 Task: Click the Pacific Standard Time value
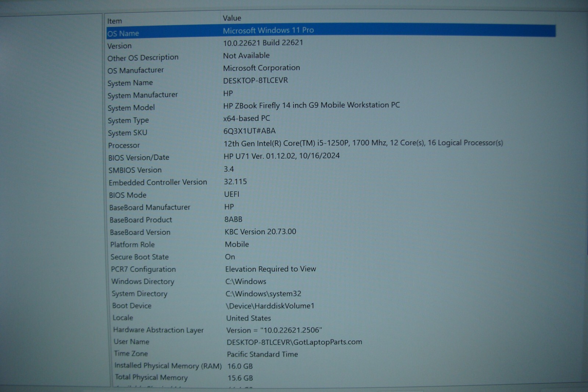click(x=262, y=354)
